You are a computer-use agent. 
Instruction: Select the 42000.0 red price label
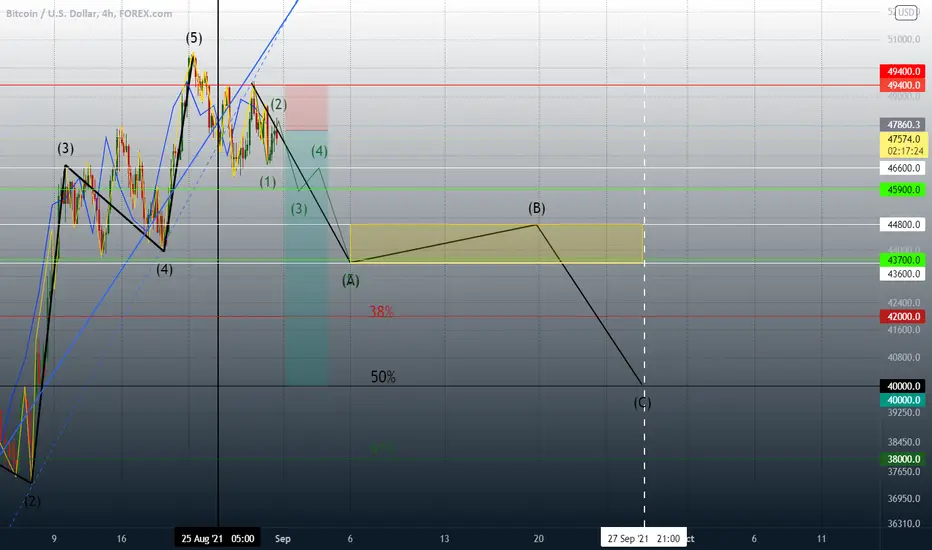[903, 316]
